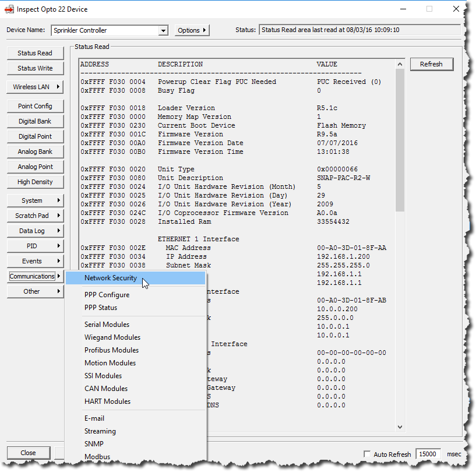
Task: Expand the Other submenu
Action: point(34,291)
